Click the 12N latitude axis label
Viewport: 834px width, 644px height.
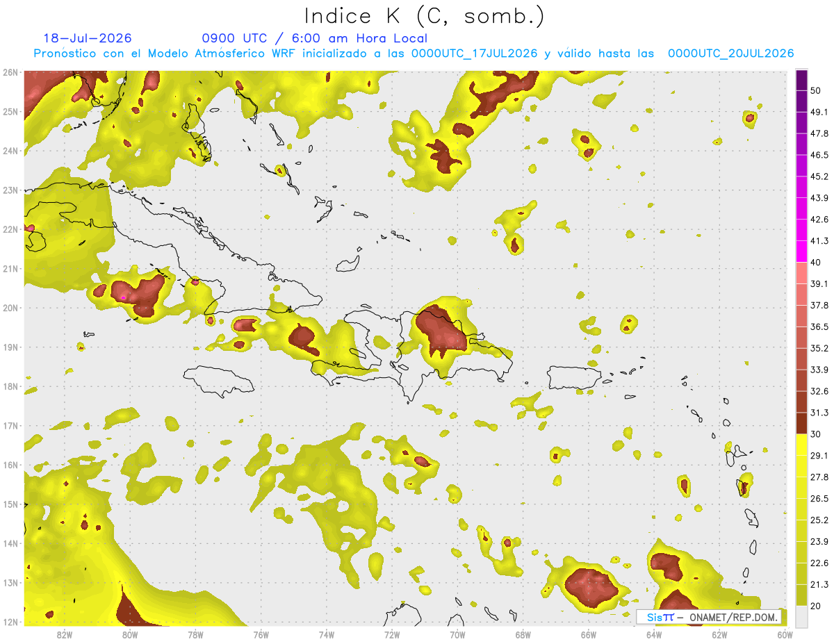(10, 622)
